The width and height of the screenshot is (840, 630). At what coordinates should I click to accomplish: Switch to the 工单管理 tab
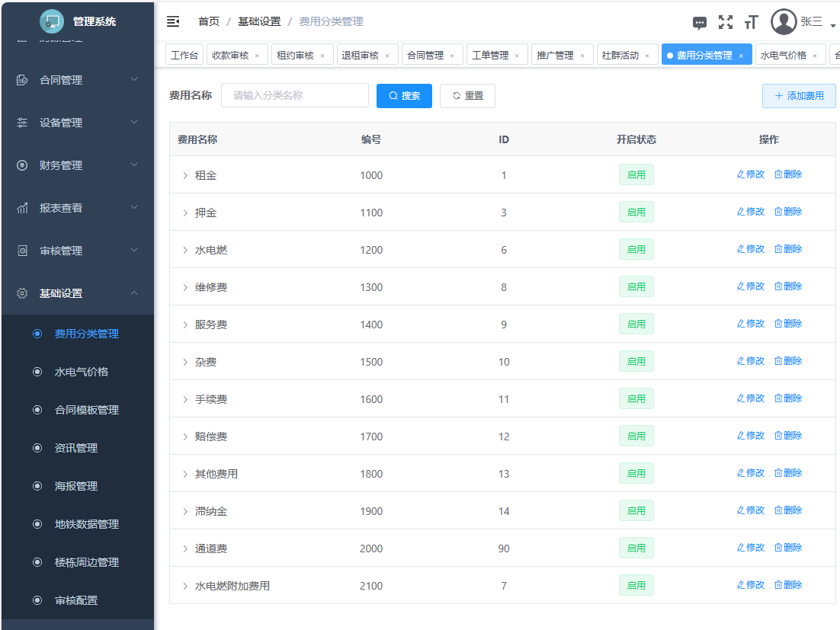point(490,56)
